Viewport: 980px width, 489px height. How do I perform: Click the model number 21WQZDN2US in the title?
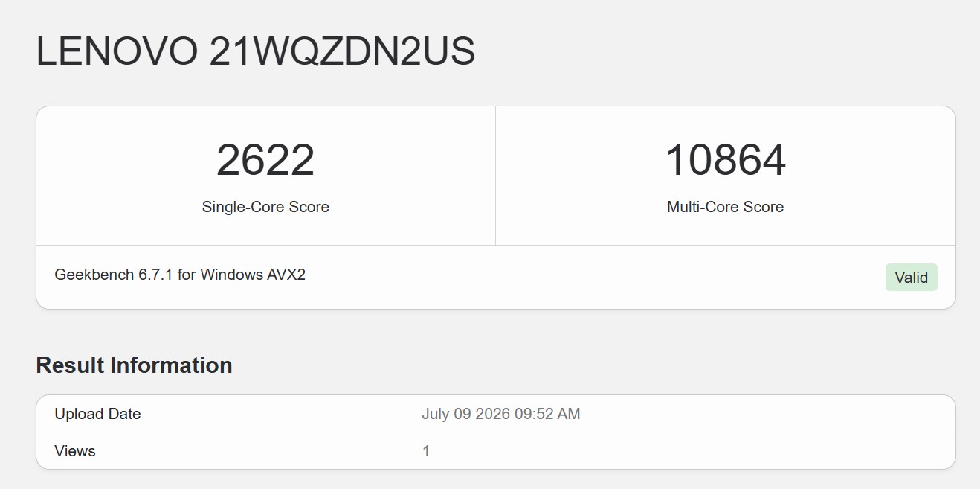click(x=342, y=52)
